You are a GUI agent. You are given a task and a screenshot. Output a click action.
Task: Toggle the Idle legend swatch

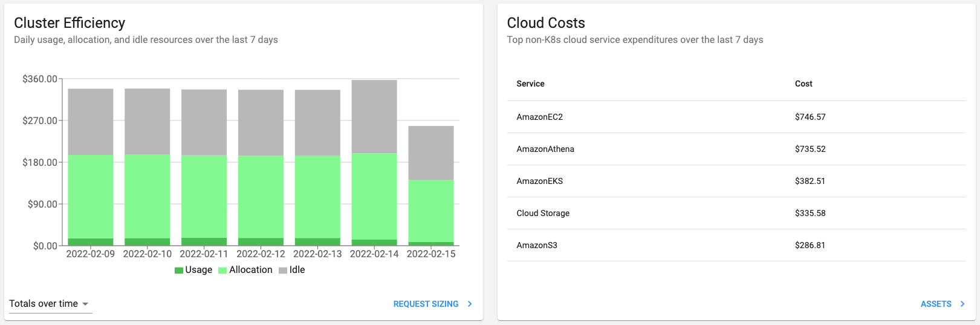point(283,271)
